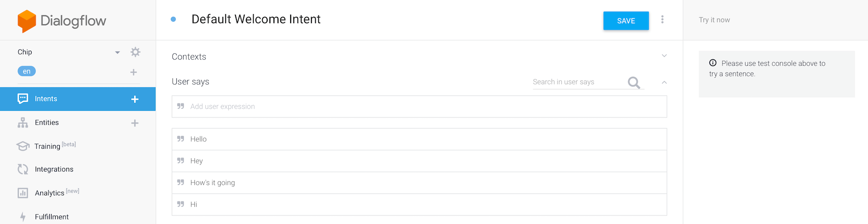868x224 pixels.
Task: Open Training beta section
Action: 47,146
